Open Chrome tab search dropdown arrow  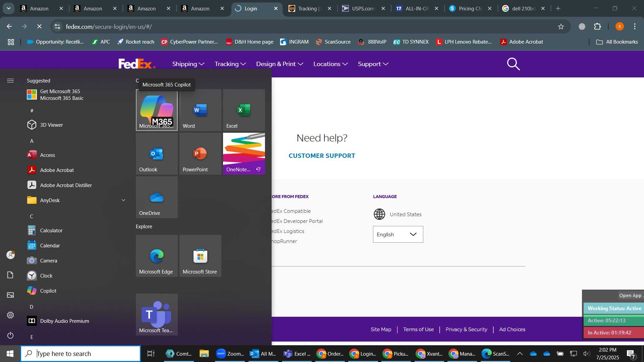click(x=8, y=8)
